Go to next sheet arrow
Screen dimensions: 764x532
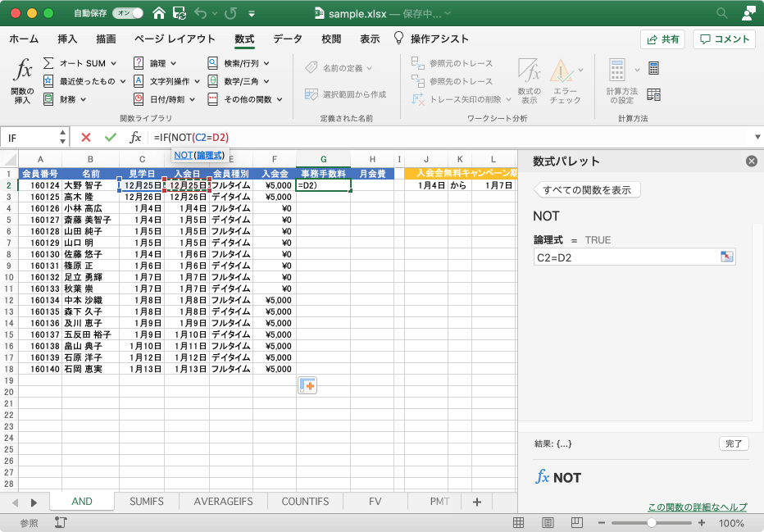point(34,502)
